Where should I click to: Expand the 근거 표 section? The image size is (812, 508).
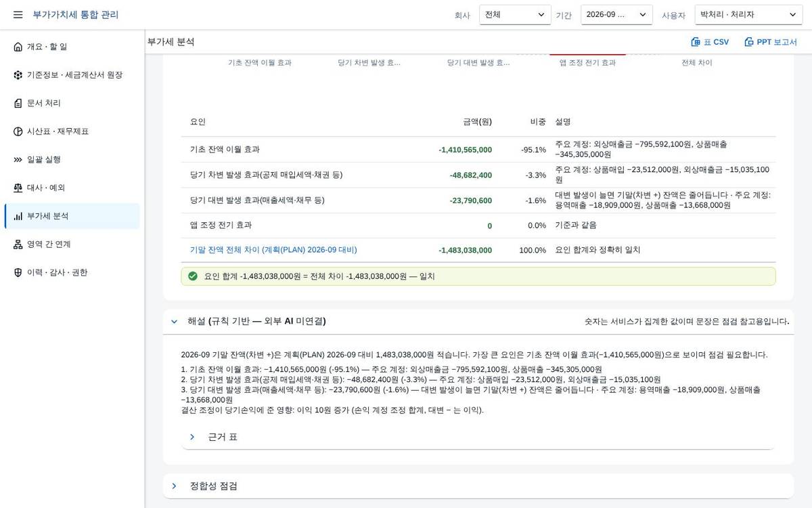(192, 437)
